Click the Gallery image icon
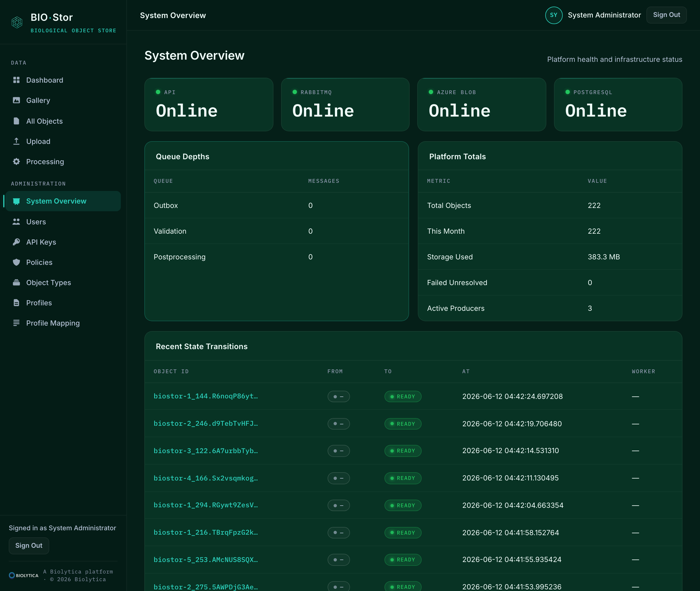This screenshot has width=700, height=591. pos(16,100)
